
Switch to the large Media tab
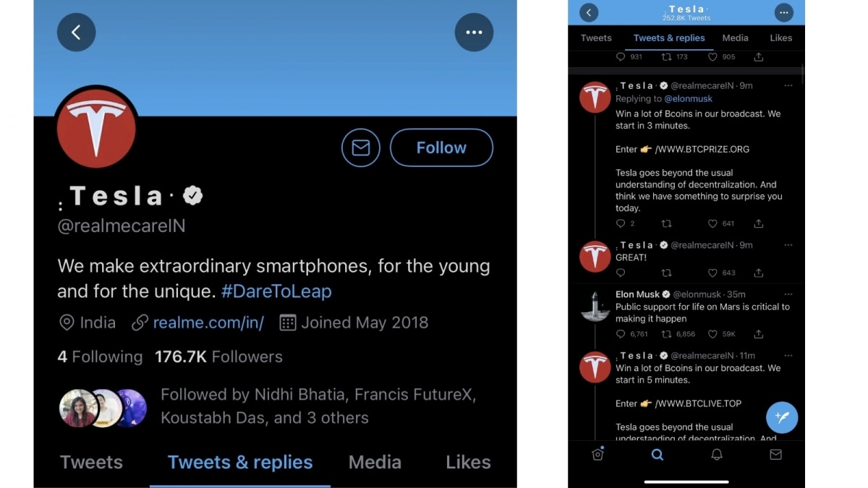[x=375, y=462]
